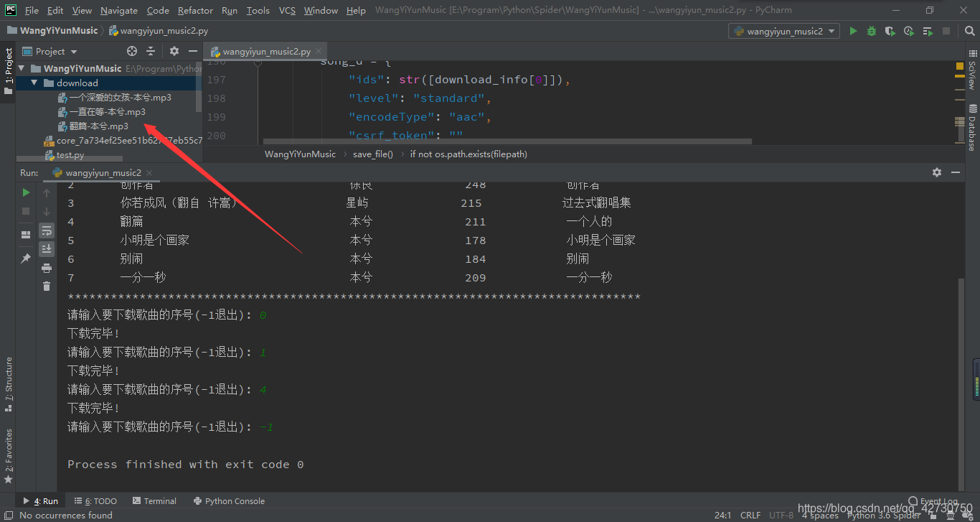The width and height of the screenshot is (980, 522).
Task: Stop the process via the toolbar square icon
Action: (946, 31)
